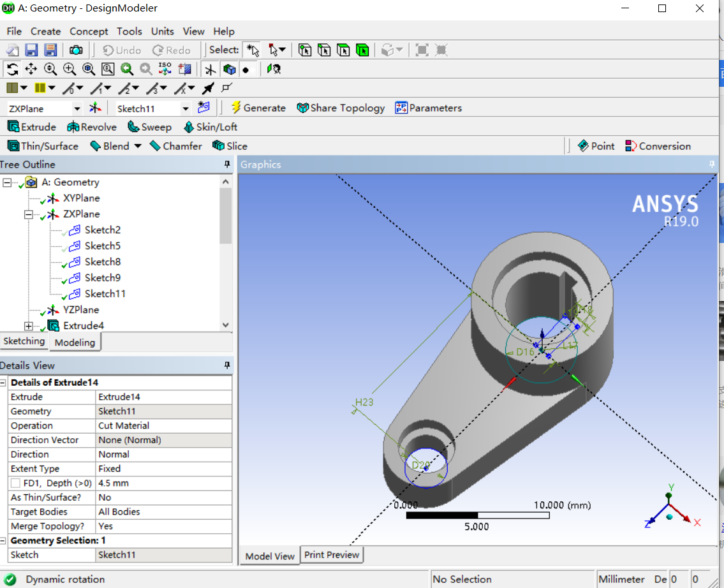Viewport: 724px width, 588px height.
Task: Toggle Faces selection filter
Action: tap(343, 50)
